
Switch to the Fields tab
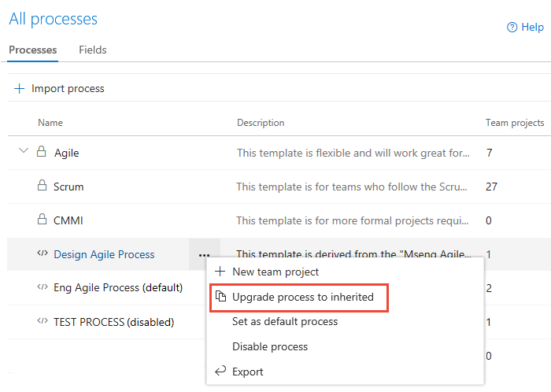pyautogui.click(x=93, y=50)
